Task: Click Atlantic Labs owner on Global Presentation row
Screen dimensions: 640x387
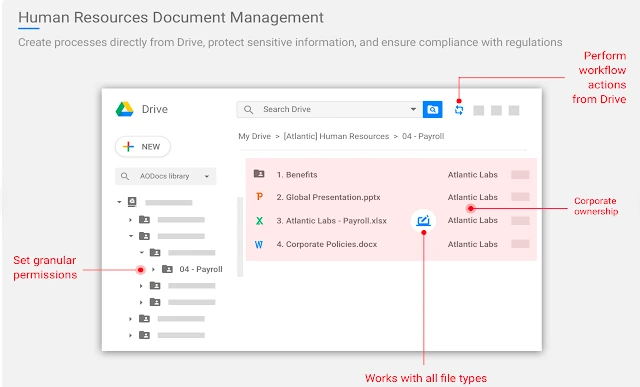Action: pyautogui.click(x=473, y=197)
